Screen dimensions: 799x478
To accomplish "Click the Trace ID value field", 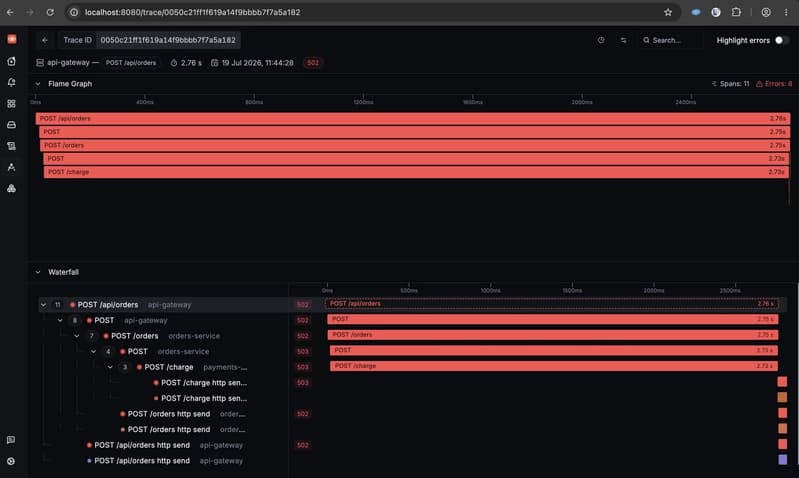I will tap(168, 40).
